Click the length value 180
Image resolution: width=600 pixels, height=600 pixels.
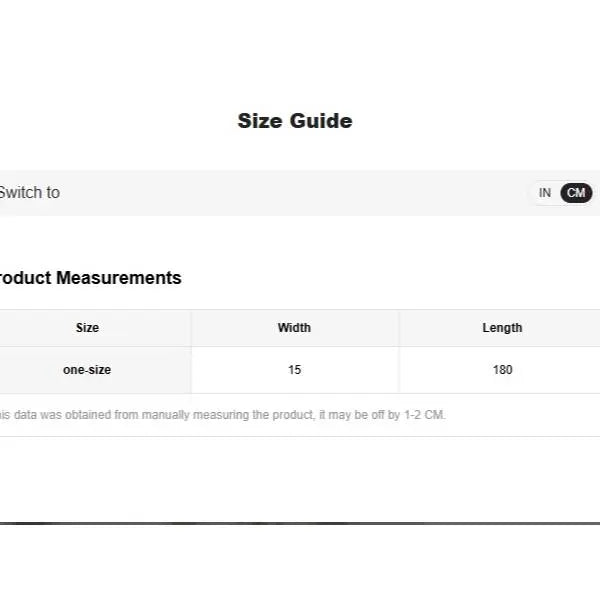502,370
